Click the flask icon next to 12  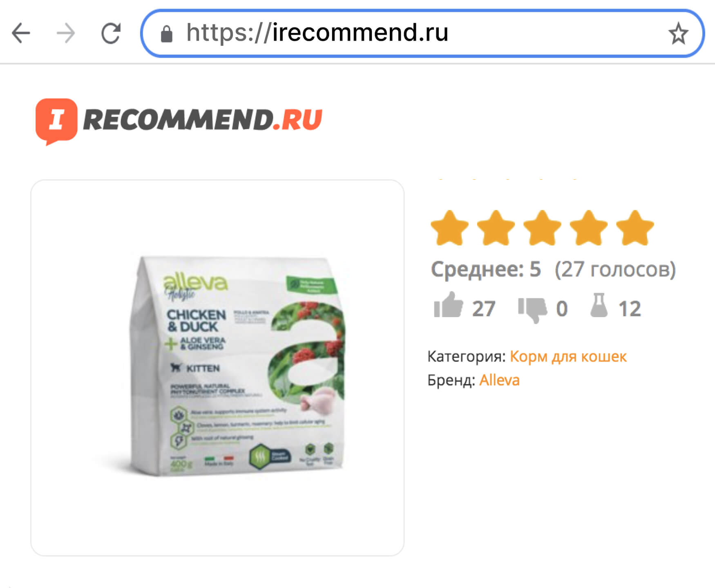(599, 305)
